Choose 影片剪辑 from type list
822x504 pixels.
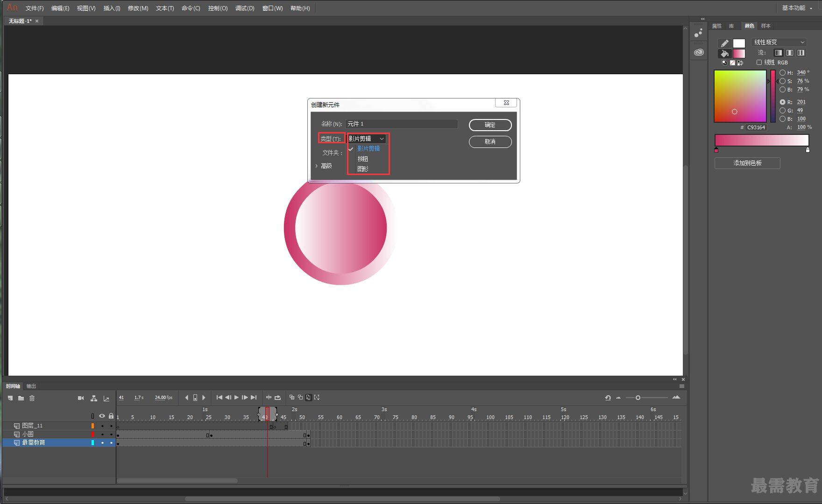368,148
